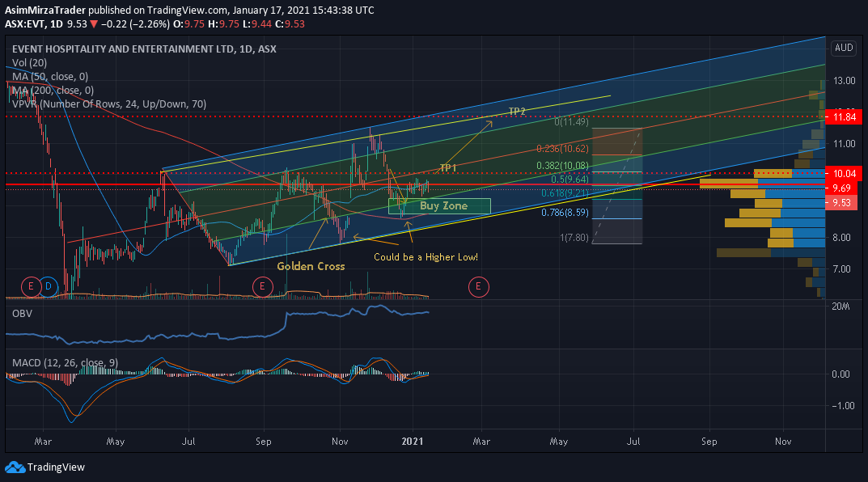Click the 20M label on the OBV axis
This screenshot has height=482, width=868.
click(840, 307)
